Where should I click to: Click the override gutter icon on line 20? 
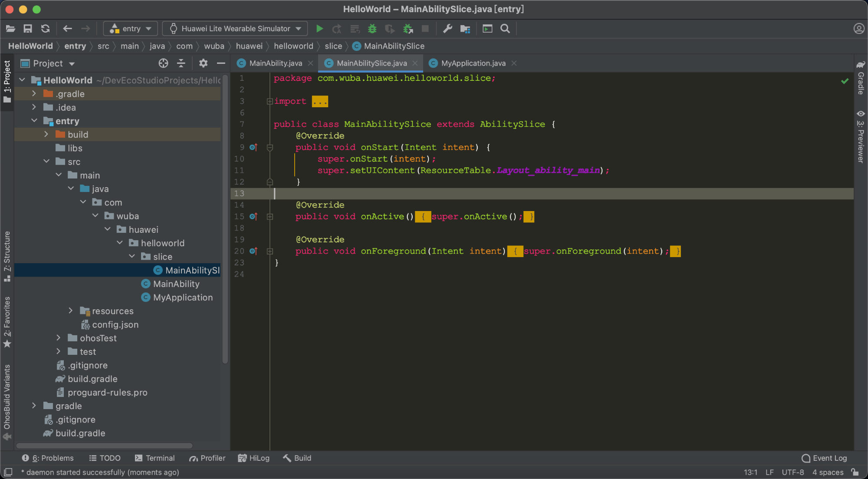click(x=253, y=251)
